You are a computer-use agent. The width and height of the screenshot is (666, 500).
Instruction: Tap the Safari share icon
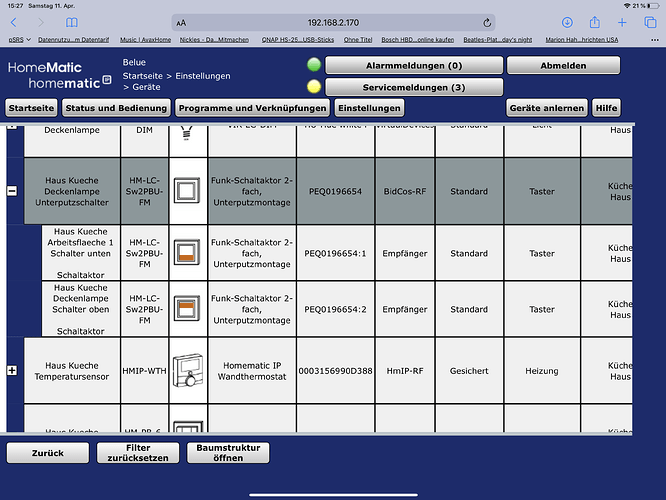point(594,22)
